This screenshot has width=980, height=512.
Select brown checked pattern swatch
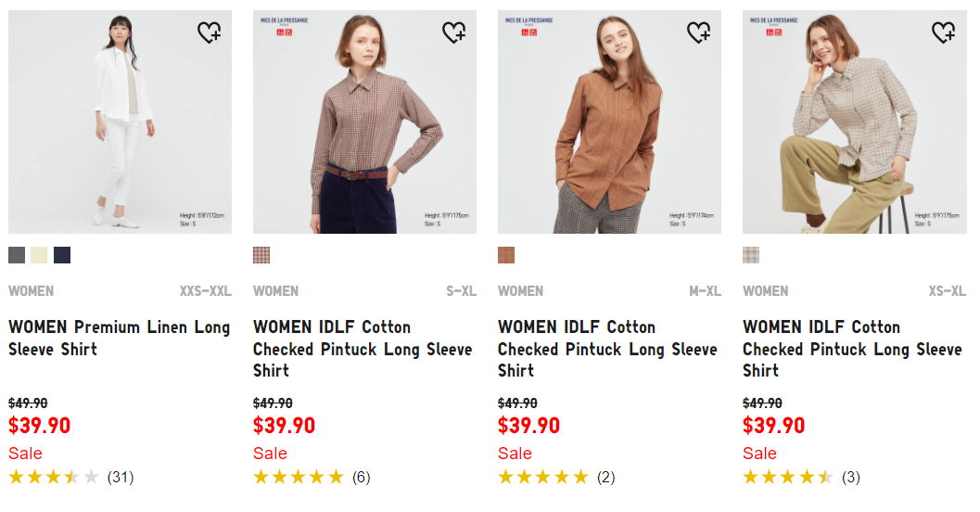pos(261,255)
